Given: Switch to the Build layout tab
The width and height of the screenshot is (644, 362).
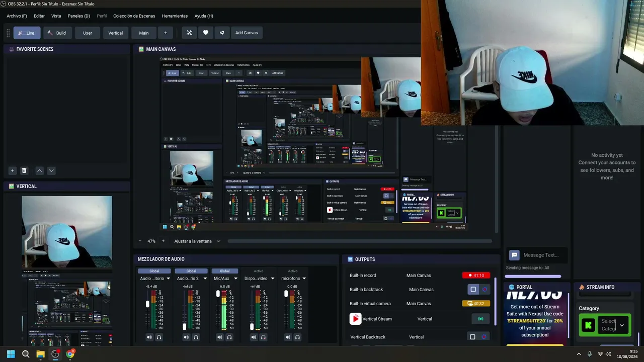Looking at the screenshot, I should coord(57,33).
